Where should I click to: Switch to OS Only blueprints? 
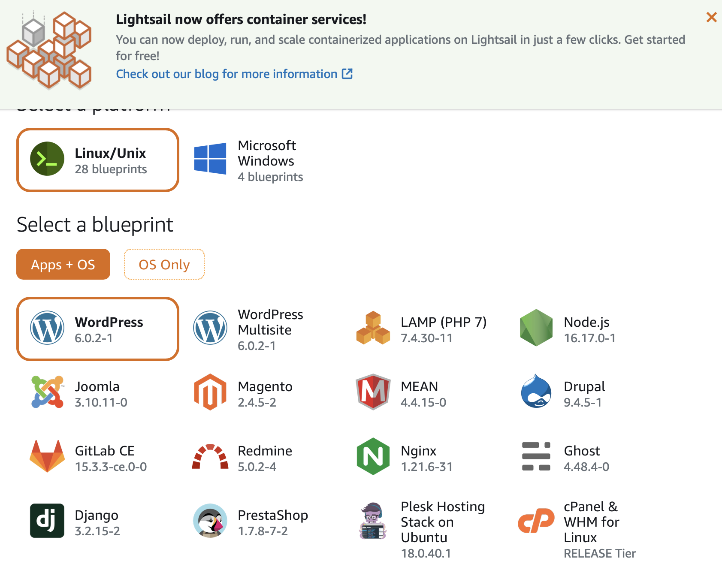click(164, 264)
